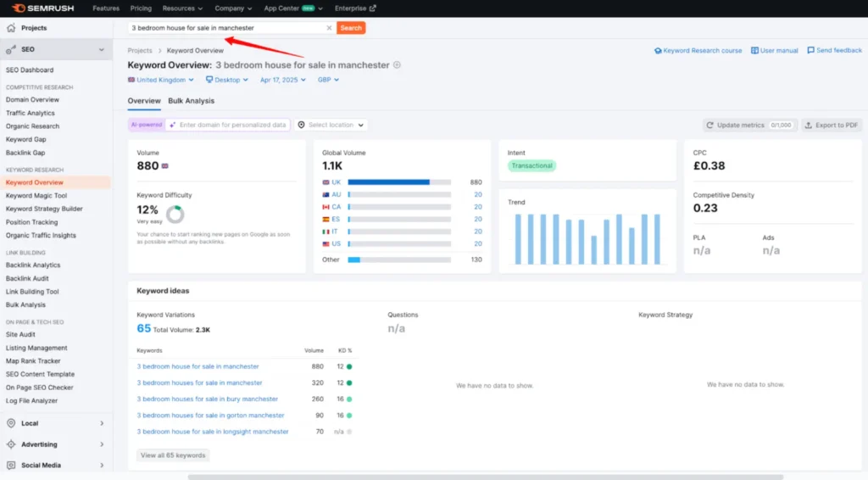Click the Advertising target icon
The width and height of the screenshot is (868, 480).
tap(11, 444)
